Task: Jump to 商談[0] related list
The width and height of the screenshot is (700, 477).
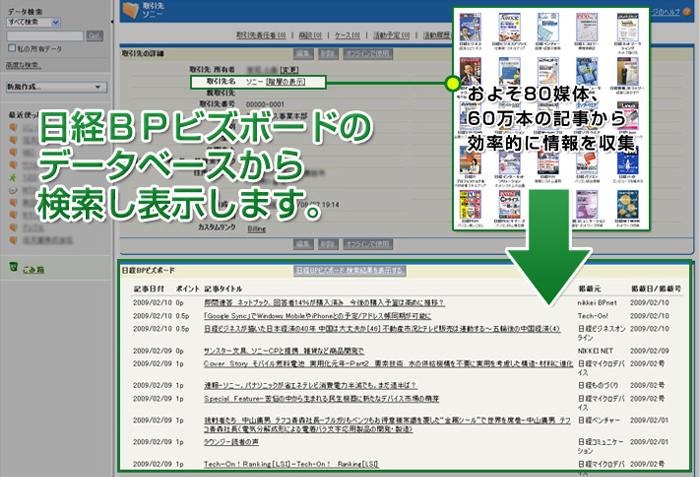Action: pos(310,35)
